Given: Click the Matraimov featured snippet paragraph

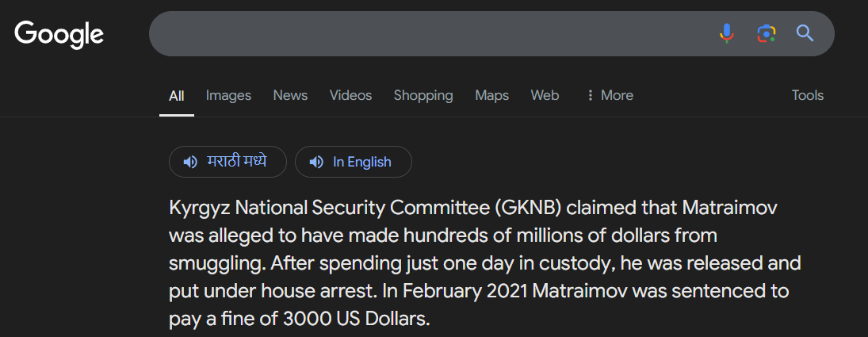Looking at the screenshot, I should tap(485, 263).
